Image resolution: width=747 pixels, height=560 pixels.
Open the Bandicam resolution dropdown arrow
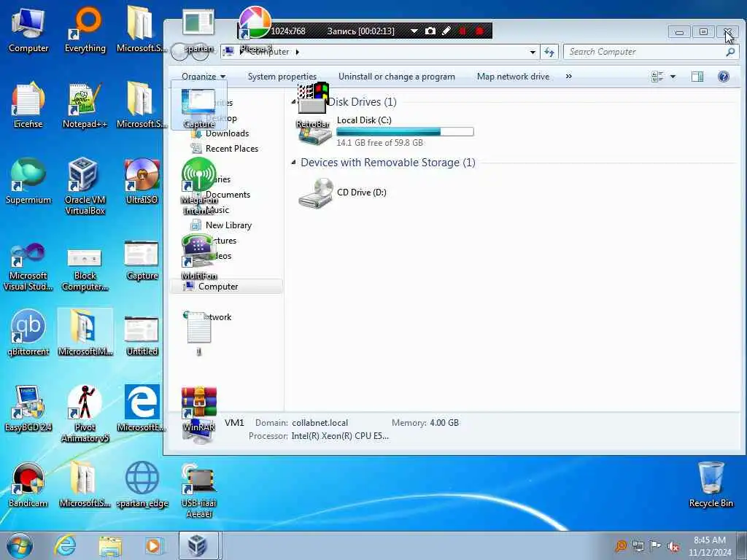coord(414,31)
